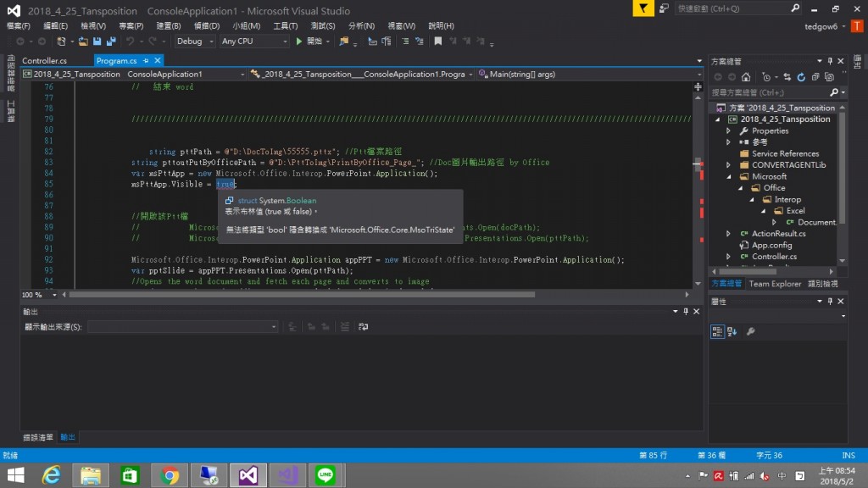The image size is (868, 488).
Task: Refresh the Solution Explorer tree
Action: pyautogui.click(x=801, y=77)
